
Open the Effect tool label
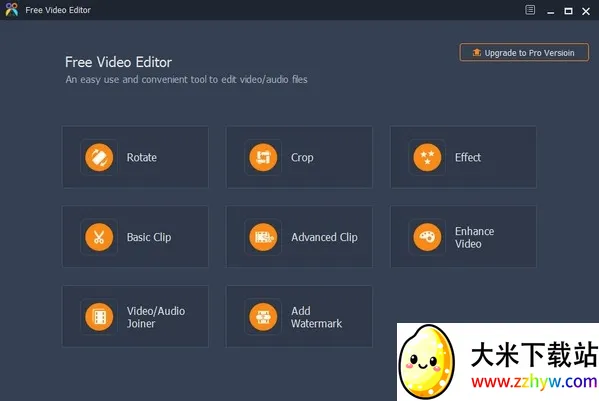coord(468,157)
